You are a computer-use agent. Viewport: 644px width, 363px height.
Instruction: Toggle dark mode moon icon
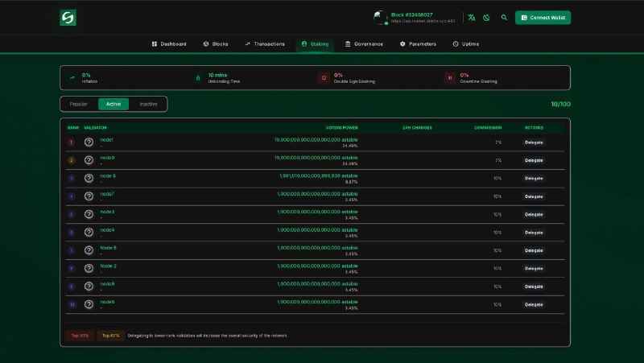(487, 18)
